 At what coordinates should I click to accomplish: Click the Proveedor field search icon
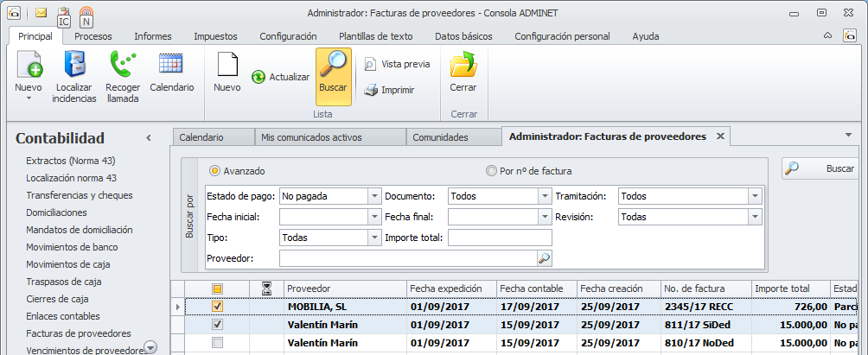click(544, 257)
